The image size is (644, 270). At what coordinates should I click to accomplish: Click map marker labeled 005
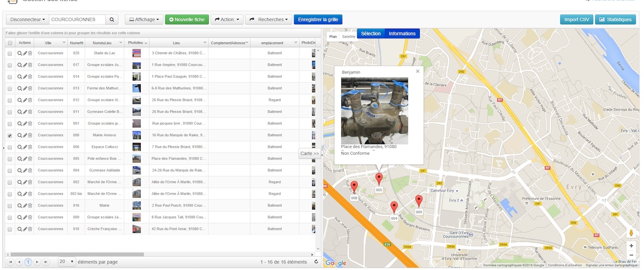[379, 179]
